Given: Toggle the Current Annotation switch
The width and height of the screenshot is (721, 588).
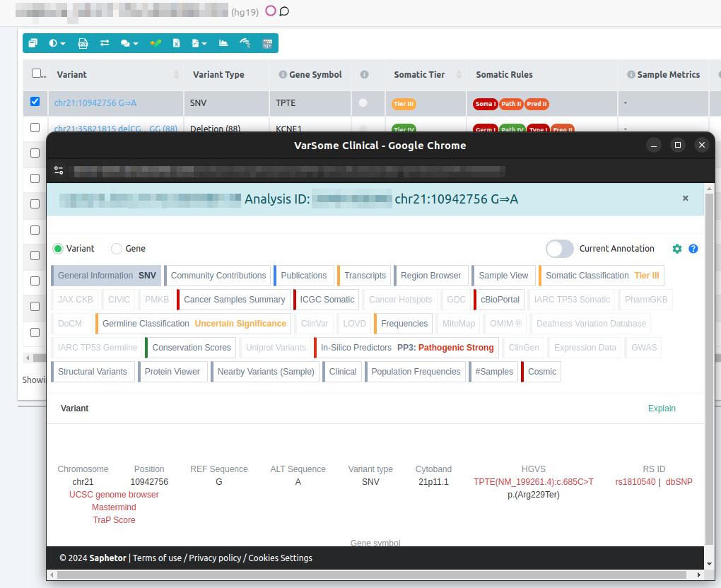Looking at the screenshot, I should (x=560, y=249).
